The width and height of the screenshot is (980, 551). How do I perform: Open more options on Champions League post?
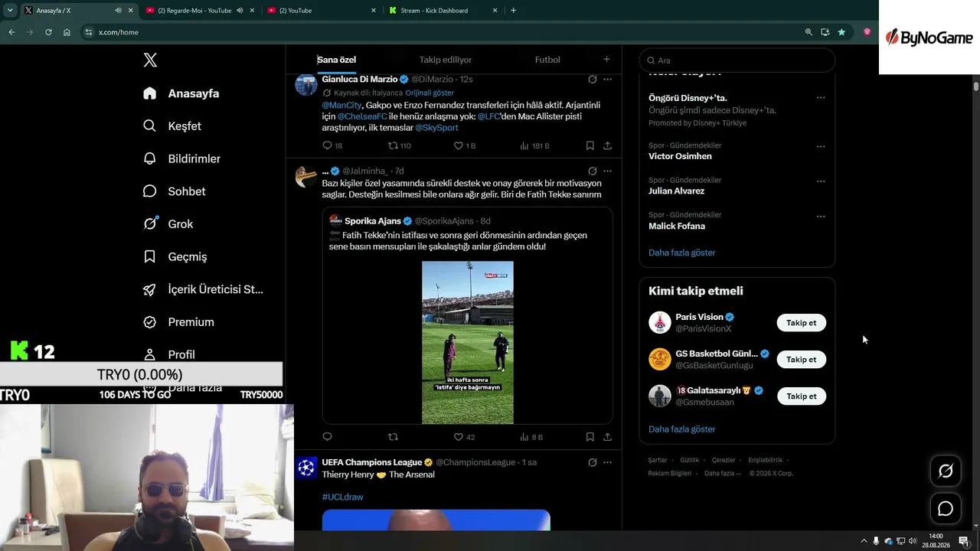click(607, 462)
